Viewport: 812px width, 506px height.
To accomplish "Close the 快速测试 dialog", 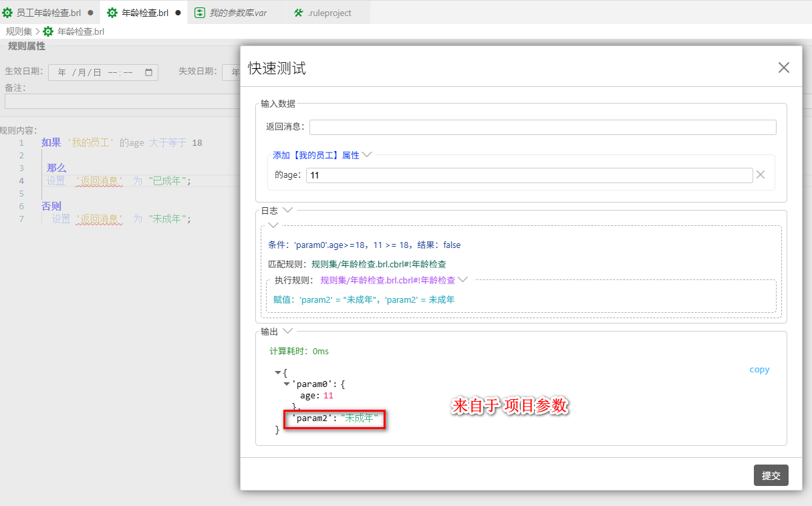I will click(x=784, y=68).
